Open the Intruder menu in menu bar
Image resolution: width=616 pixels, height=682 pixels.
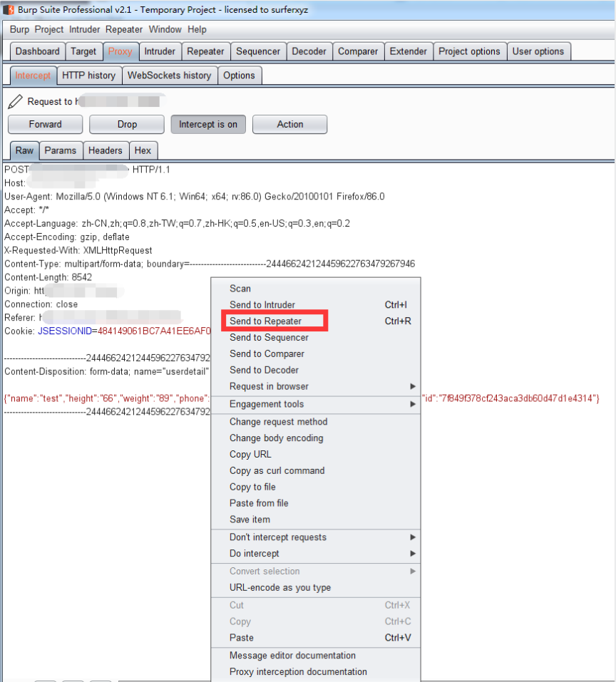pyautogui.click(x=84, y=30)
